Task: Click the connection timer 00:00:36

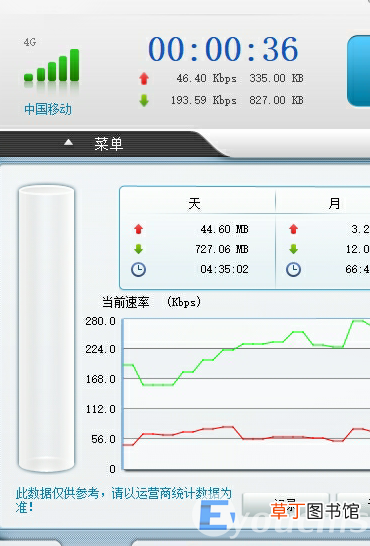Action: coord(223,49)
